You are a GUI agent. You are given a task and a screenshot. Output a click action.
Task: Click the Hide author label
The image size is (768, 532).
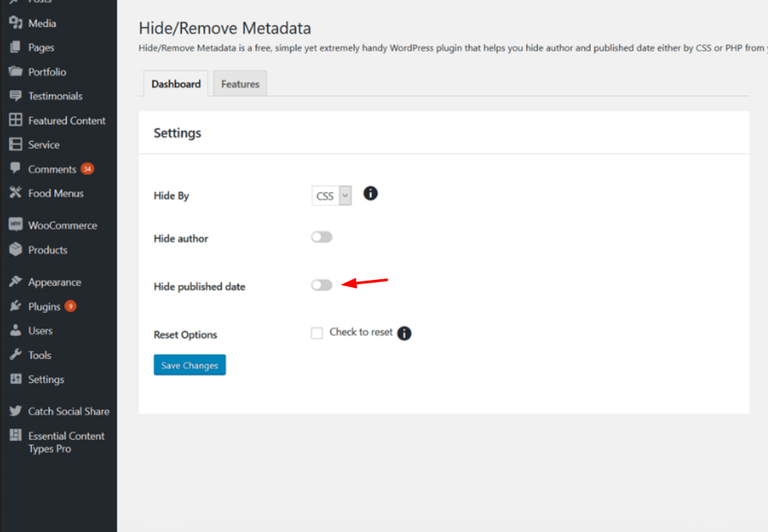[181, 239]
